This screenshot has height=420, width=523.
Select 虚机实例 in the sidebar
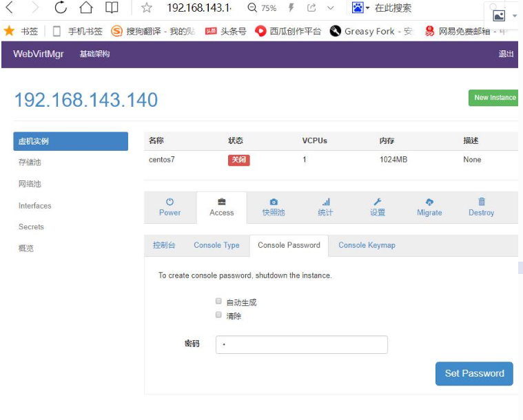pos(71,141)
